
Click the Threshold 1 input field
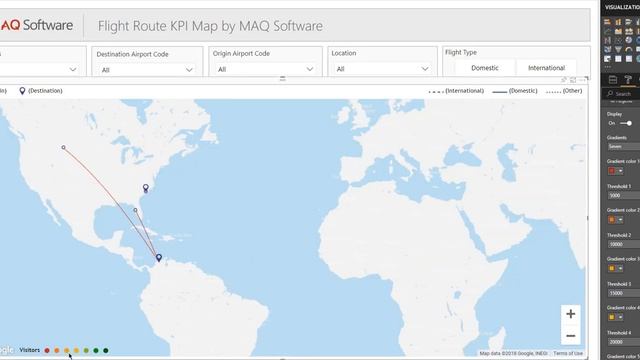pyautogui.click(x=624, y=196)
